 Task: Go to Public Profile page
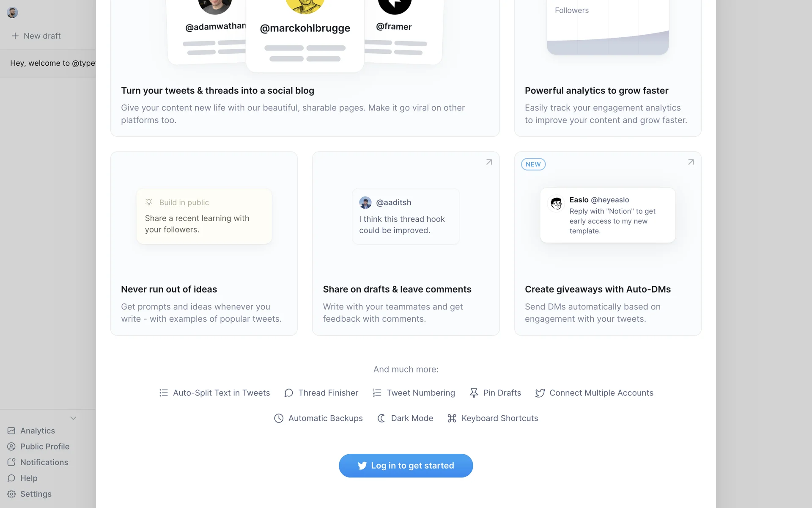[44, 447]
